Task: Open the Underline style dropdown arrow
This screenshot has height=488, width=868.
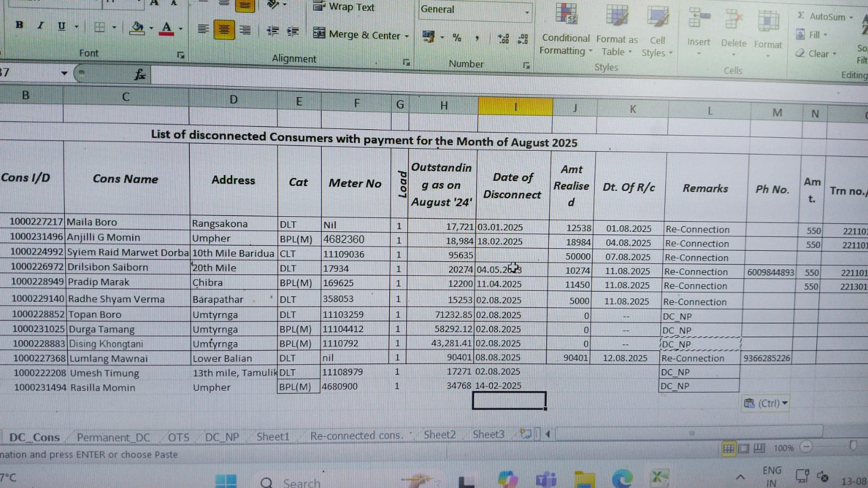Action: click(77, 27)
